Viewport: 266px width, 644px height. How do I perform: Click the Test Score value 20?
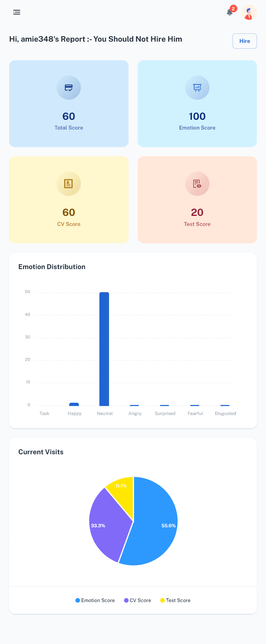(x=197, y=212)
